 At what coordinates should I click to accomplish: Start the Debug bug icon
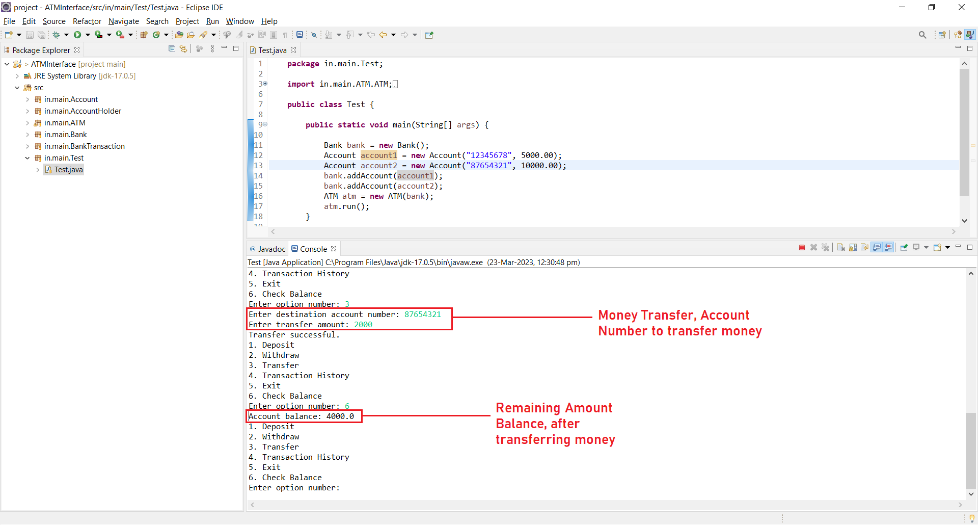[x=57, y=35]
